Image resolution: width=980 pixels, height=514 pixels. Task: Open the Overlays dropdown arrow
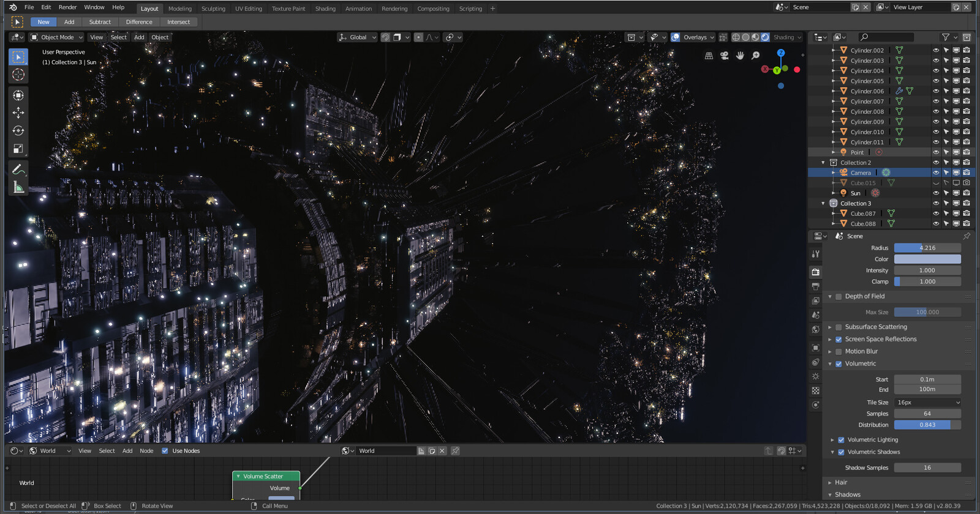coord(712,37)
